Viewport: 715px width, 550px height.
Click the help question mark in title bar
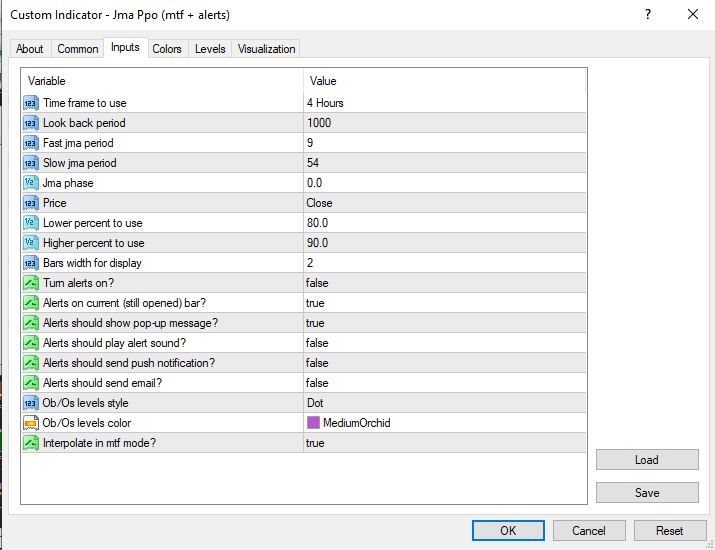coord(648,14)
